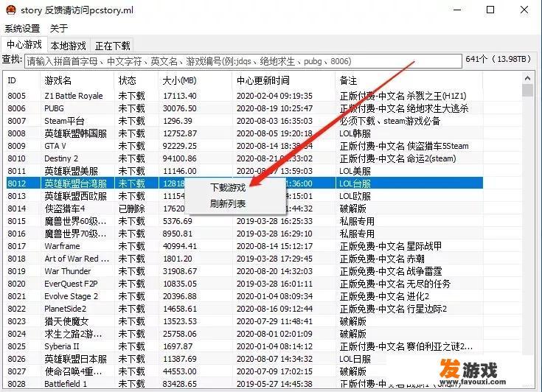Sort by the 状态 column header

(x=136, y=81)
